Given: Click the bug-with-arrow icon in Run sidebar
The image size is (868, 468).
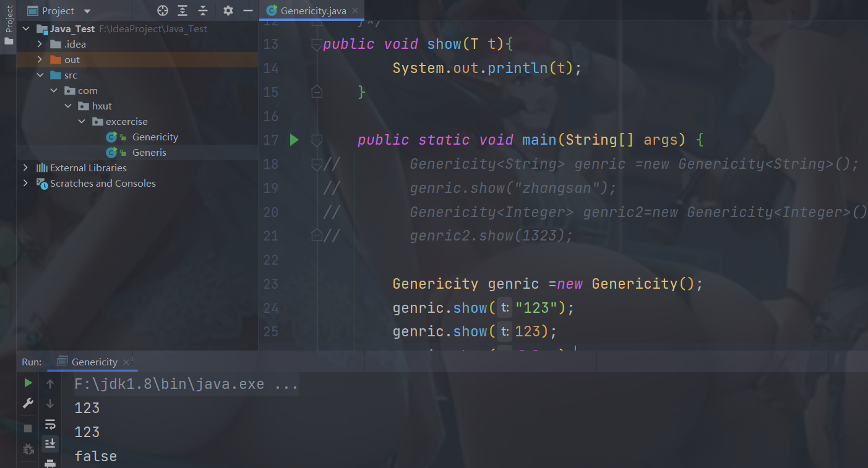Looking at the screenshot, I should (x=28, y=449).
